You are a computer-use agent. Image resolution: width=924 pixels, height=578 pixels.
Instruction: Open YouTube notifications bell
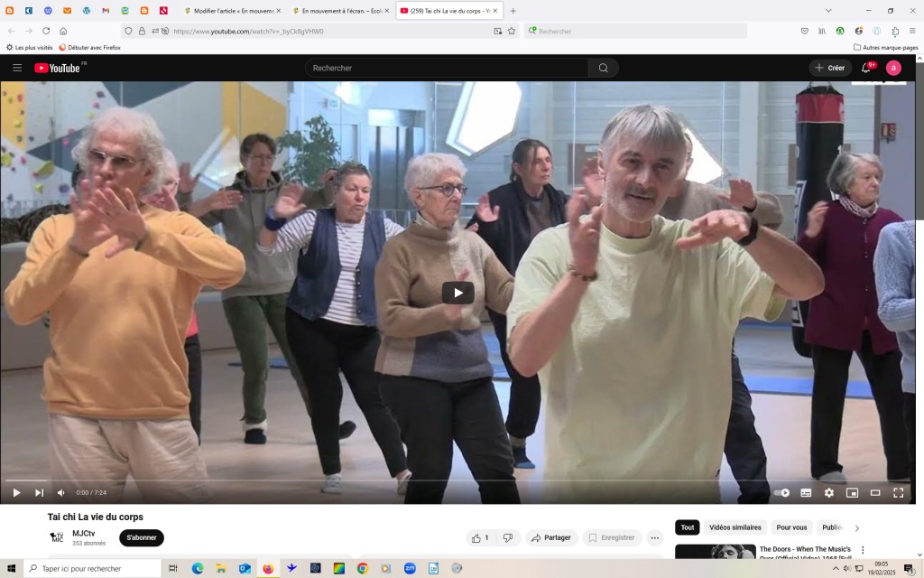866,68
